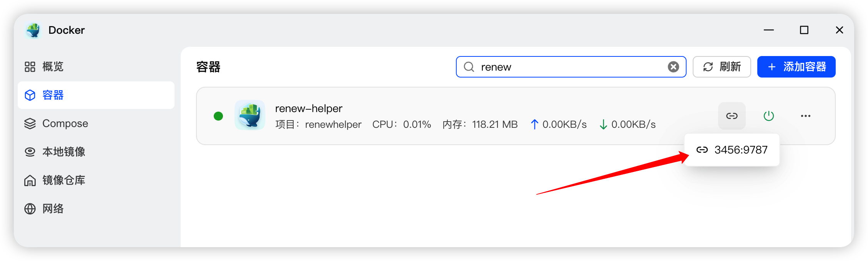Click the link icon on renew-helper row
Image resolution: width=868 pixels, height=261 pixels.
[x=732, y=116]
